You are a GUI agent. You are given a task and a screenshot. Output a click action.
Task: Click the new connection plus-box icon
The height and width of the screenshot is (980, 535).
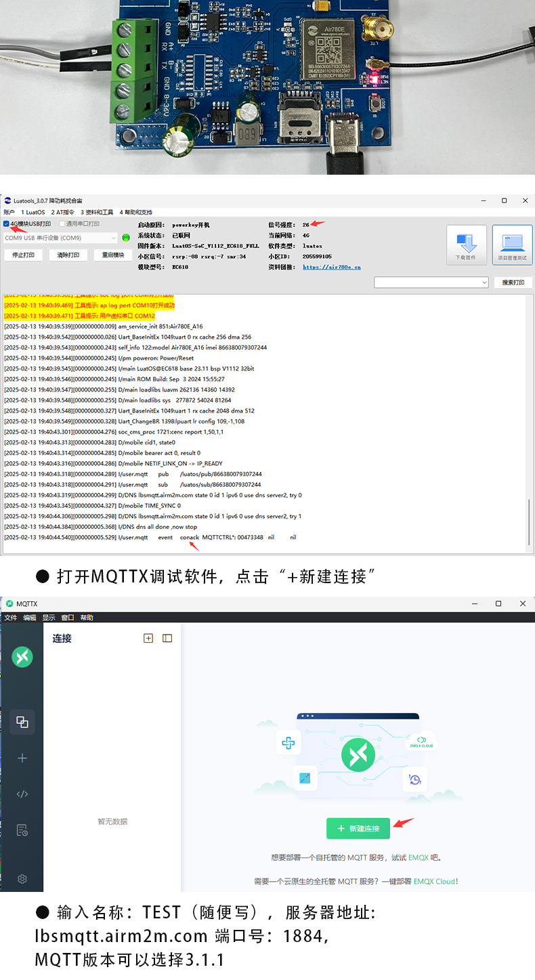pos(148,638)
